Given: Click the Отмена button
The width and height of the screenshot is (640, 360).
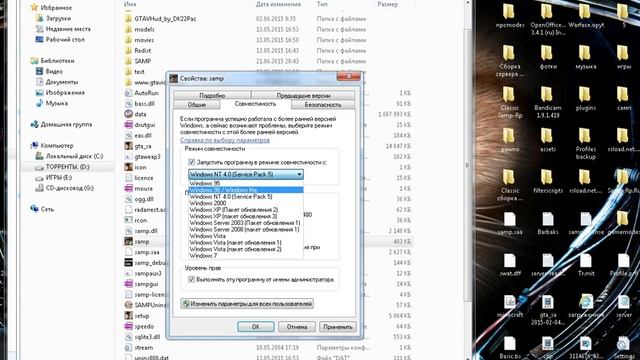Looking at the screenshot, I should (297, 327).
